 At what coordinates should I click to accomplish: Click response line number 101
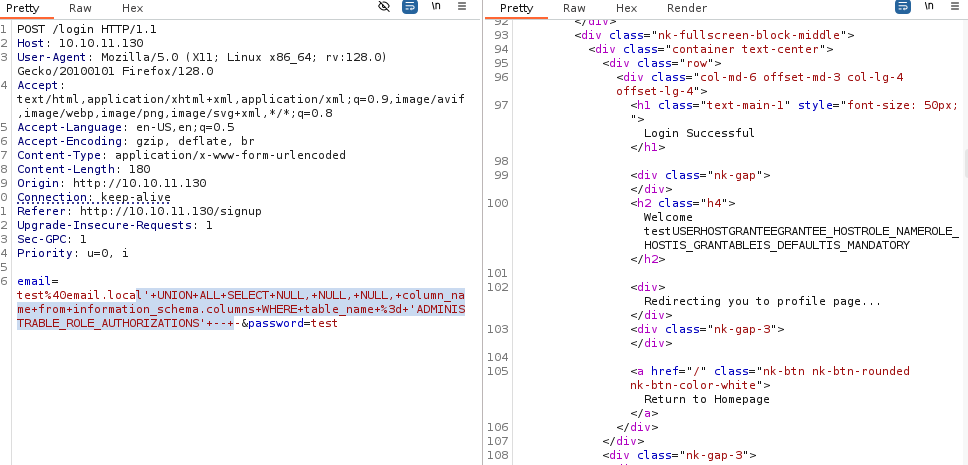[496, 273]
